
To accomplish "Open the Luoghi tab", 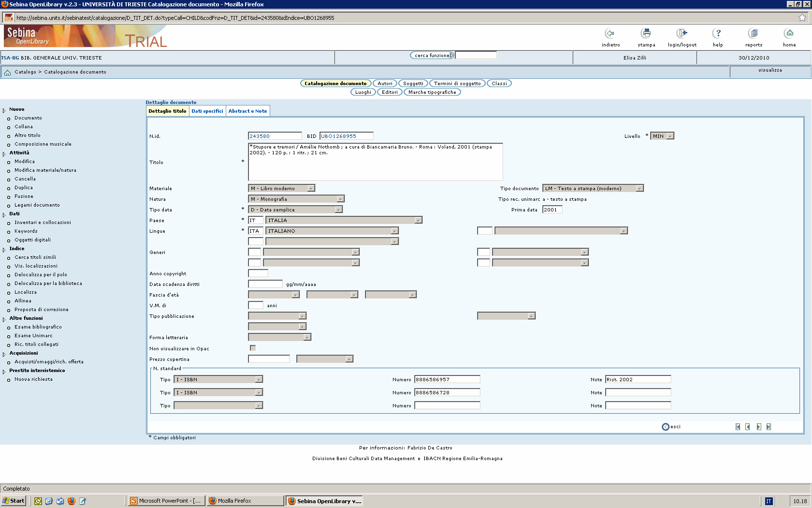I will pyautogui.click(x=363, y=92).
